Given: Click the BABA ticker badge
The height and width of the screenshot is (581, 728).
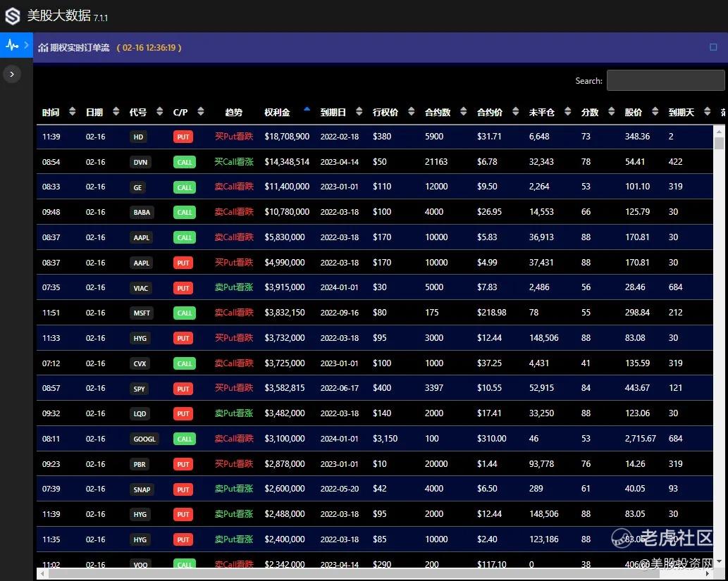Looking at the screenshot, I should pos(142,213).
